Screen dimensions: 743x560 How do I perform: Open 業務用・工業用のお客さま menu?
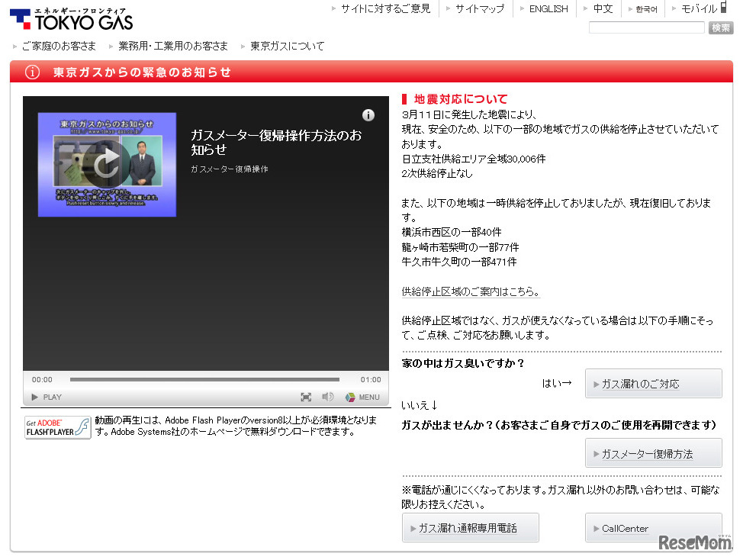(173, 46)
